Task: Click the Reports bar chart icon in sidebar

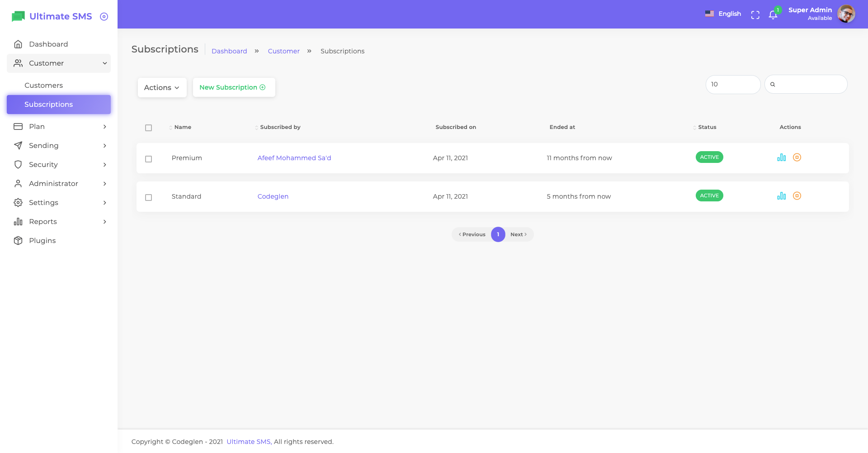Action: 18,222
